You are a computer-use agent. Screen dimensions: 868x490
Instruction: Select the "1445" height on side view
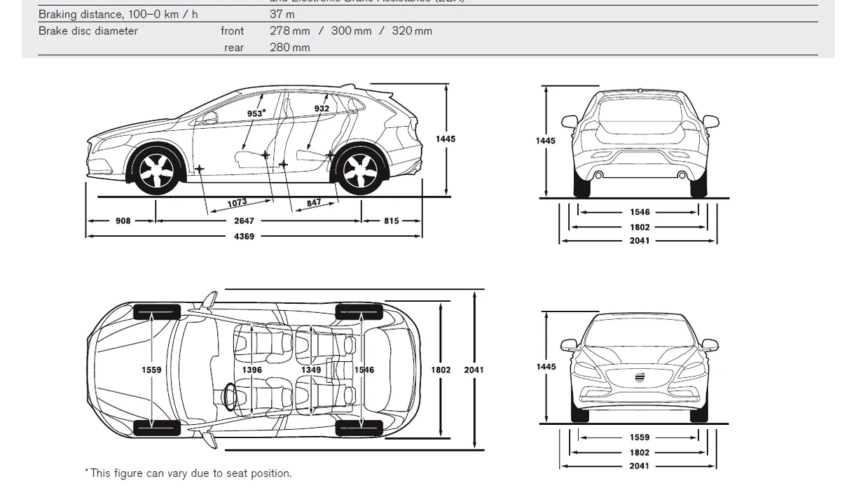point(446,139)
